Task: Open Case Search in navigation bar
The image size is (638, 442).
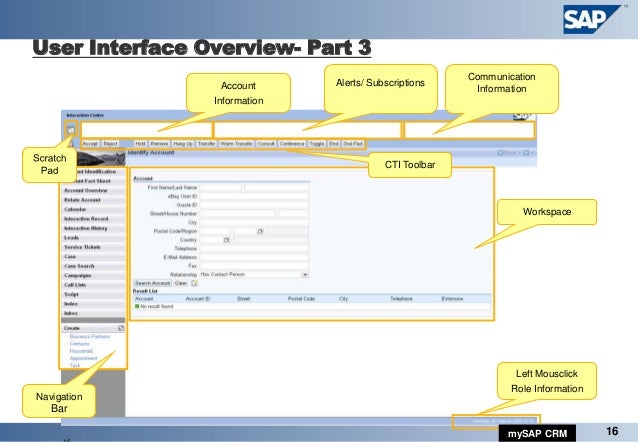Action: (93, 266)
